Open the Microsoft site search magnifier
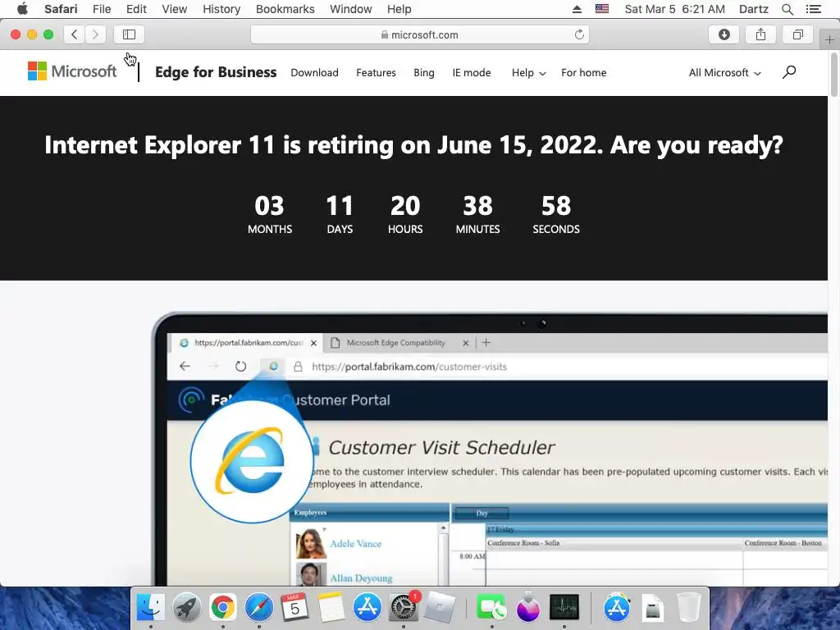Viewport: 840px width, 630px height. [789, 72]
